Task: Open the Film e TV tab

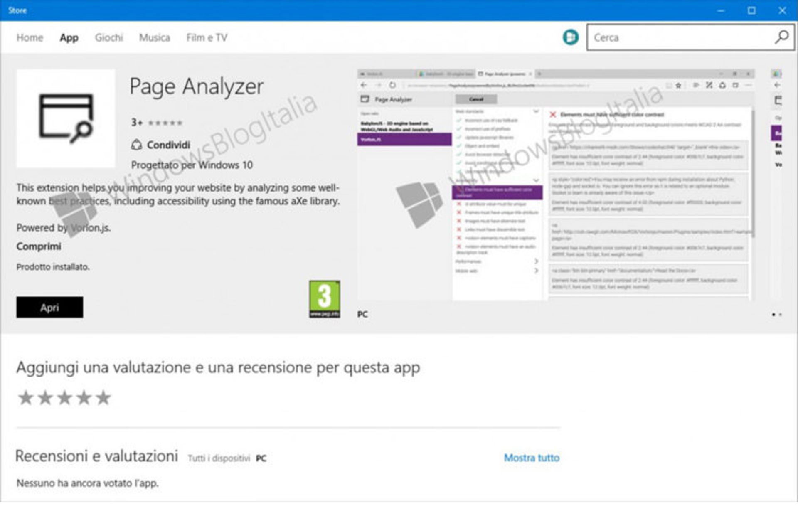Action: [207, 38]
